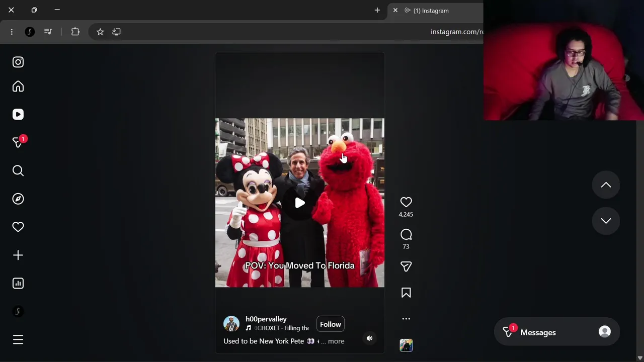Open the audio thumbnail below the options
The height and width of the screenshot is (362, 644).
pos(406,345)
